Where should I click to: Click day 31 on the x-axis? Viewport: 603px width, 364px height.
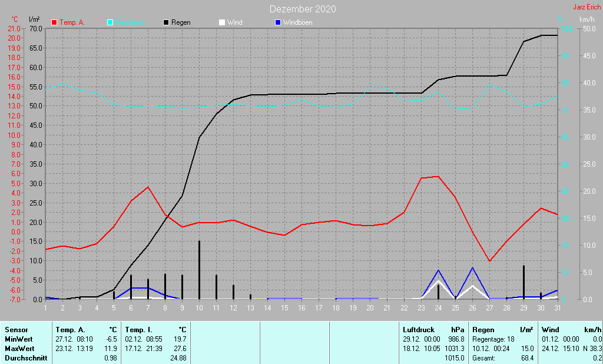click(557, 306)
